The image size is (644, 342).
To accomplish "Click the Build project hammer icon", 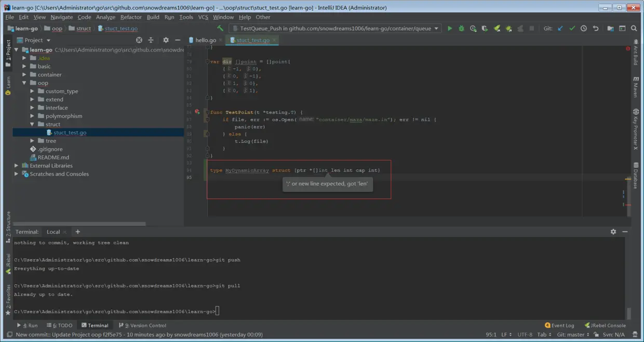I will pyautogui.click(x=220, y=29).
